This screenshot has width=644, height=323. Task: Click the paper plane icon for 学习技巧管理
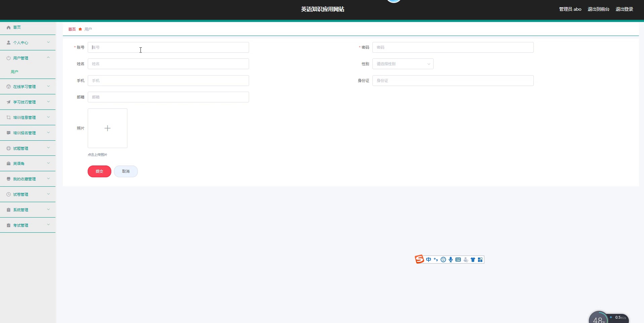[9, 102]
